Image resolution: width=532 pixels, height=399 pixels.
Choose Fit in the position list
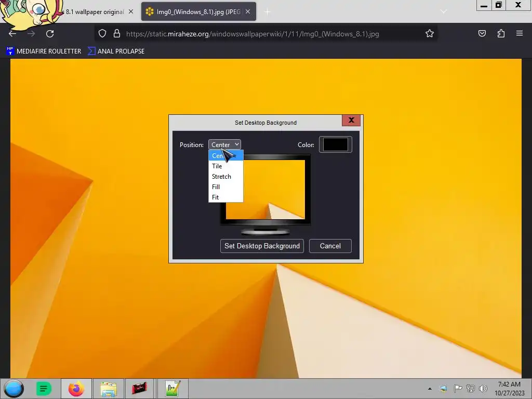[x=225, y=197]
